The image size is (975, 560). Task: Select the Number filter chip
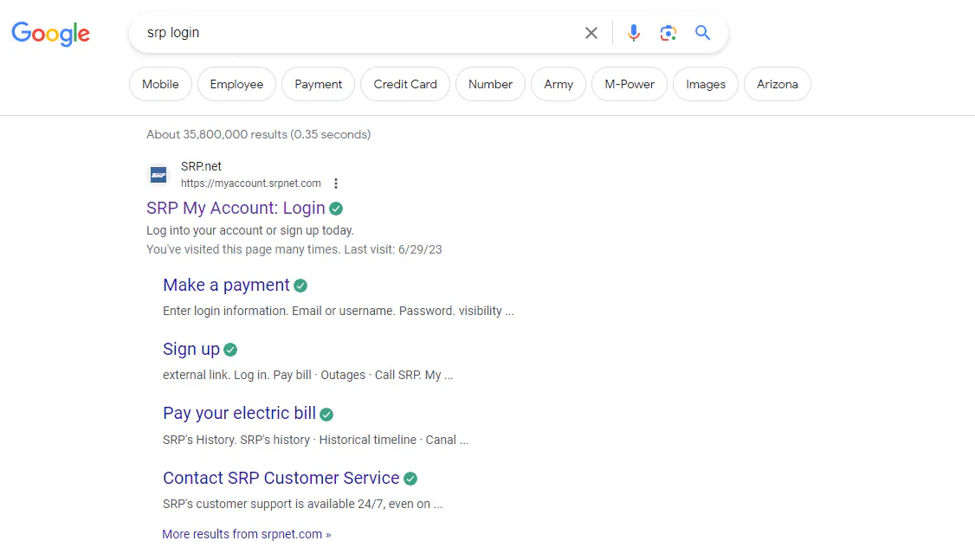(491, 84)
